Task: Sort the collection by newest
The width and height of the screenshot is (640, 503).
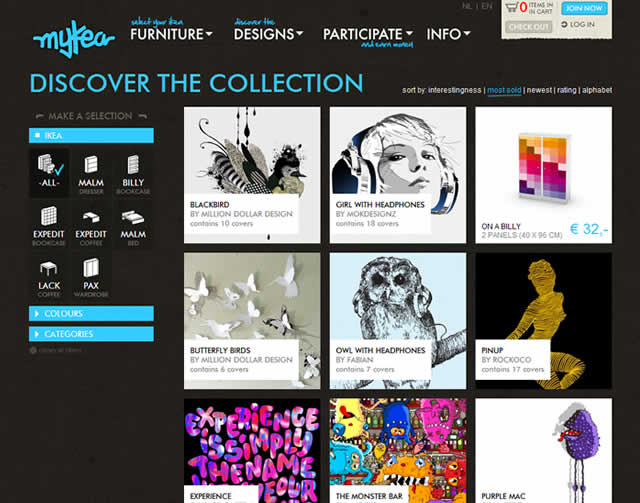Action: [x=539, y=90]
